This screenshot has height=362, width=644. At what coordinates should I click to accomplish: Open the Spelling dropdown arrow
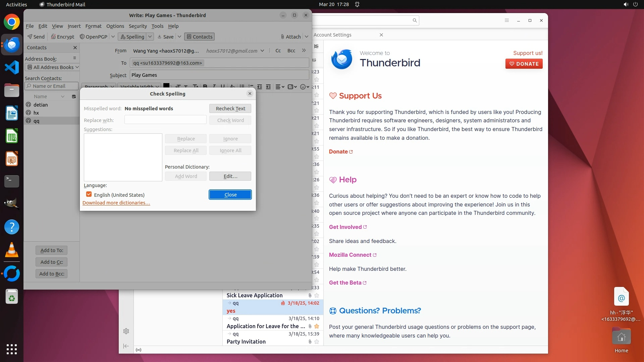(150, 37)
